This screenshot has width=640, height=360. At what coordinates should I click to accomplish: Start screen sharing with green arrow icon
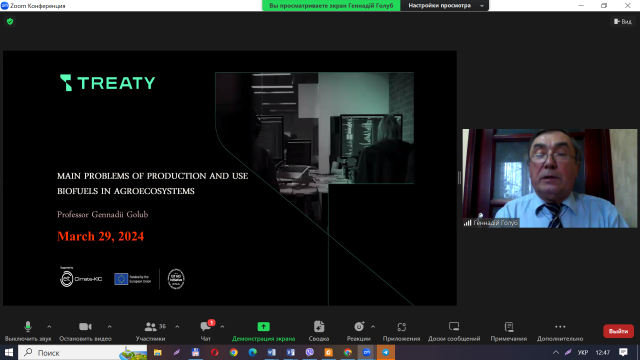coord(263,331)
